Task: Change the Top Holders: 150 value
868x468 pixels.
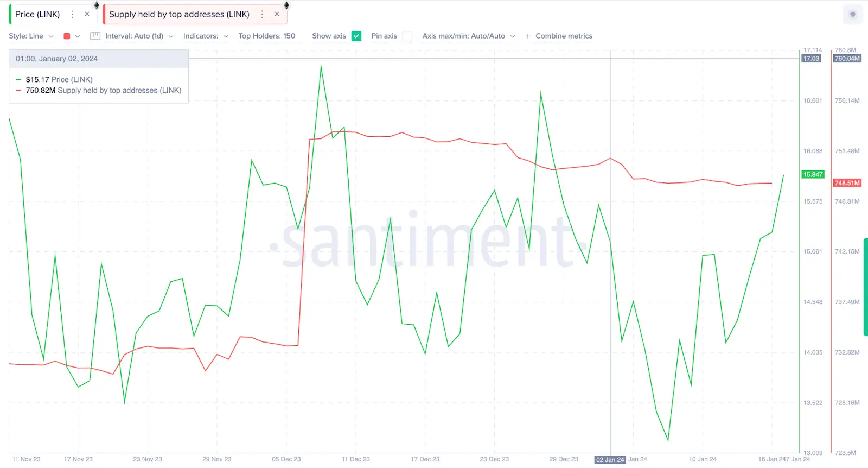Action: click(x=267, y=36)
